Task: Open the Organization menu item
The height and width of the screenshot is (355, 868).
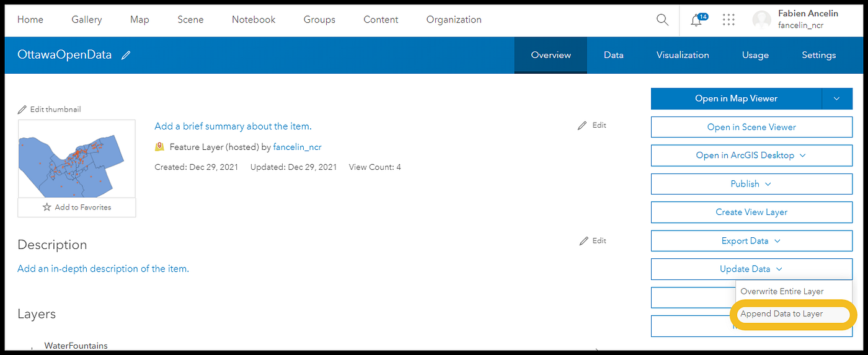Action: pos(454,20)
